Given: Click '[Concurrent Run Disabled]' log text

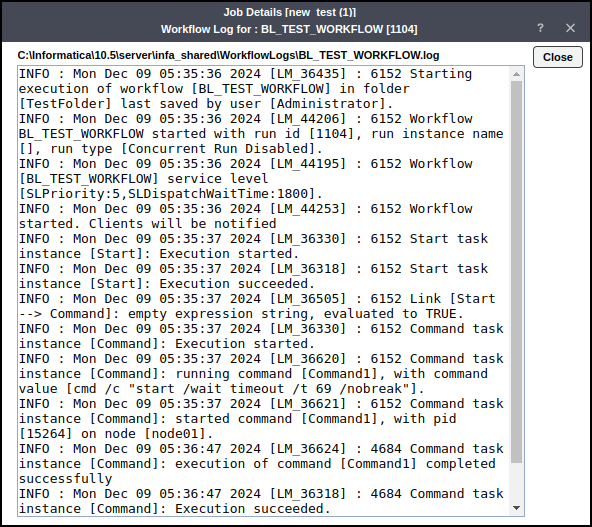Looking at the screenshot, I should (218, 149).
